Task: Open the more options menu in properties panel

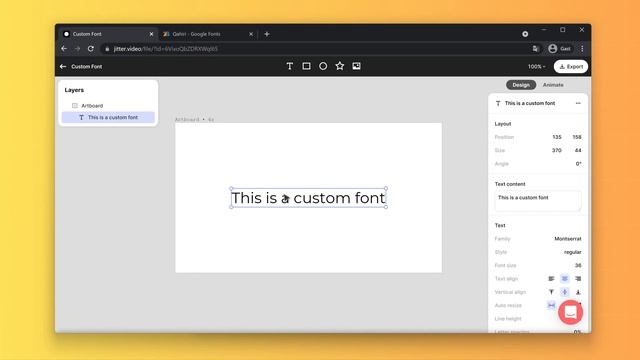Action: tap(578, 103)
